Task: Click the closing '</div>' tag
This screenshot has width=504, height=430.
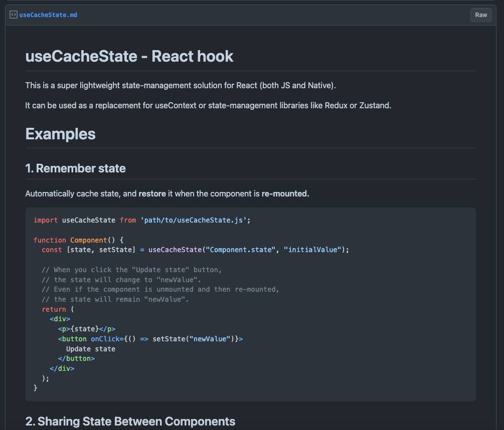Action: tap(62, 368)
